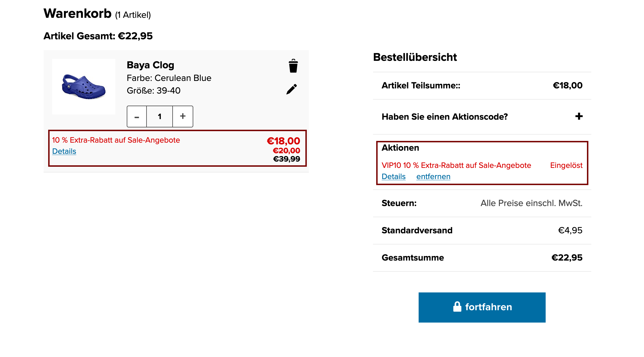The width and height of the screenshot is (644, 357).
Task: Click the Warenkorb heading
Action: [77, 13]
